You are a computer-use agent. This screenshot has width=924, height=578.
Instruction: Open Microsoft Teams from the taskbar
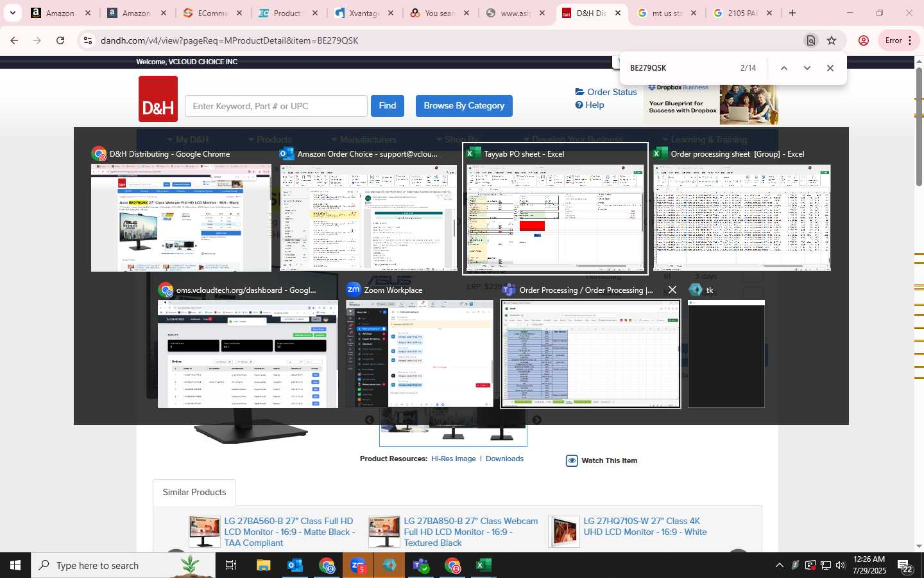421,565
